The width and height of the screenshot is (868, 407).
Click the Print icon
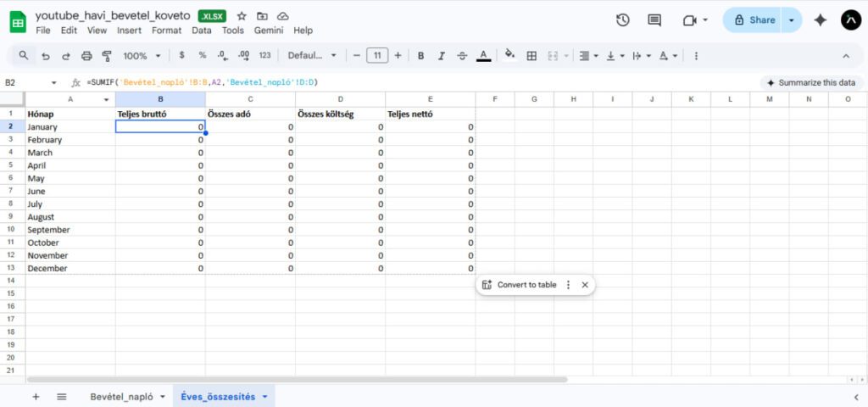point(86,56)
